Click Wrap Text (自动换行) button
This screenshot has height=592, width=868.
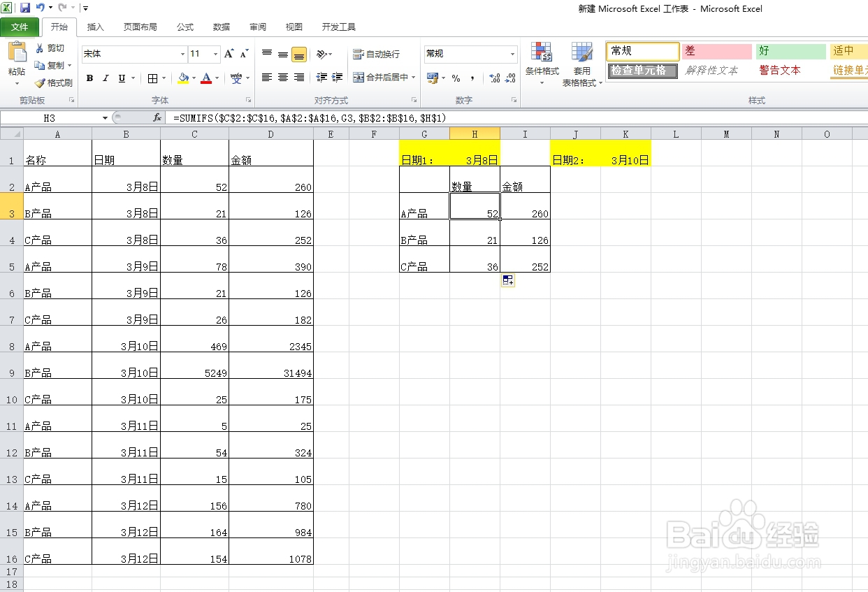point(377,54)
